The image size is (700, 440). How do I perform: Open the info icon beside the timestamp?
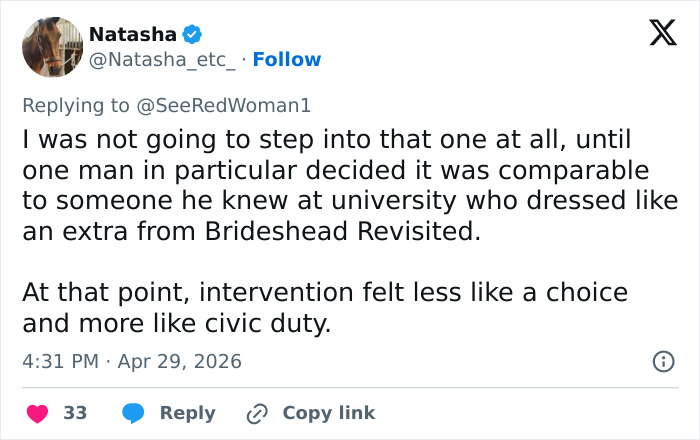pos(662,361)
